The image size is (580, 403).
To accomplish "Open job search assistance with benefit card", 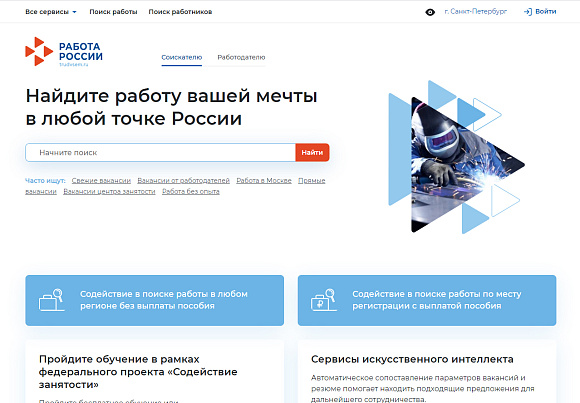I will click(x=427, y=300).
